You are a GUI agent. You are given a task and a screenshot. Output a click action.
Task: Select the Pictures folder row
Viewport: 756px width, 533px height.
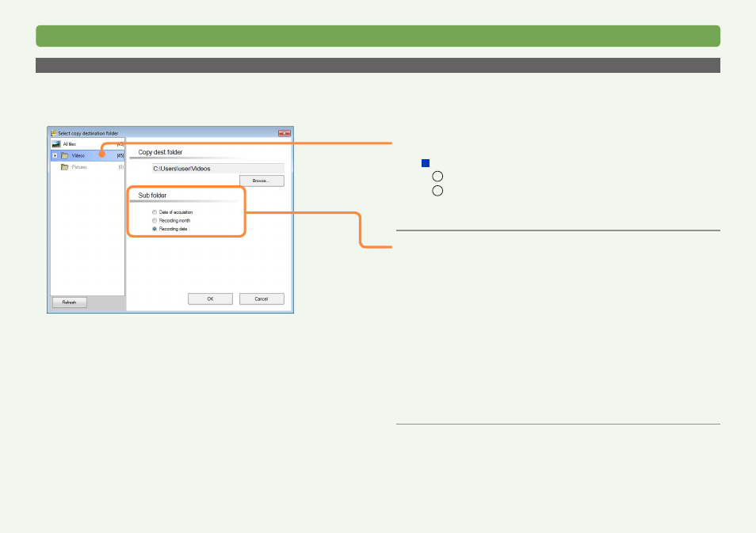point(87,167)
